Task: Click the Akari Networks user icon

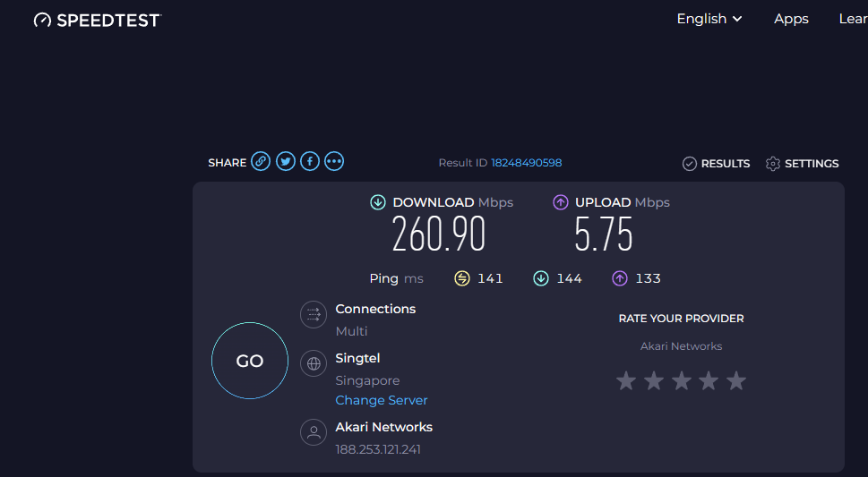Action: tap(314, 432)
